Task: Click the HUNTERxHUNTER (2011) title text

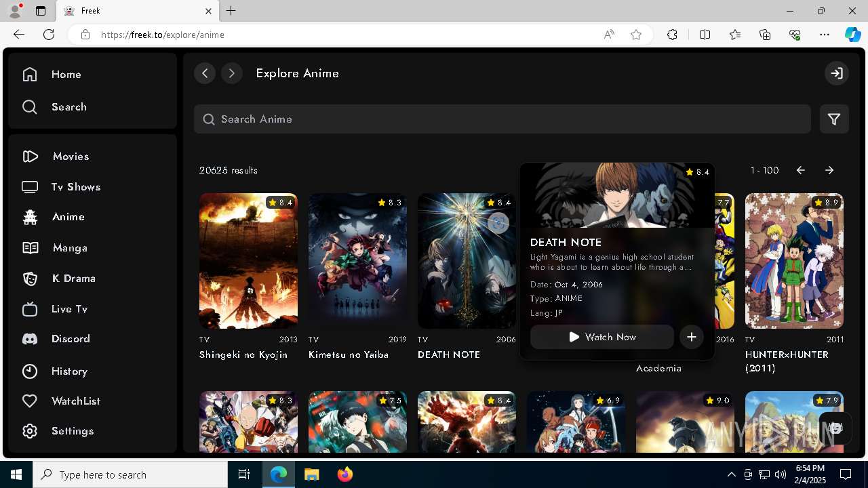Action: point(787,361)
